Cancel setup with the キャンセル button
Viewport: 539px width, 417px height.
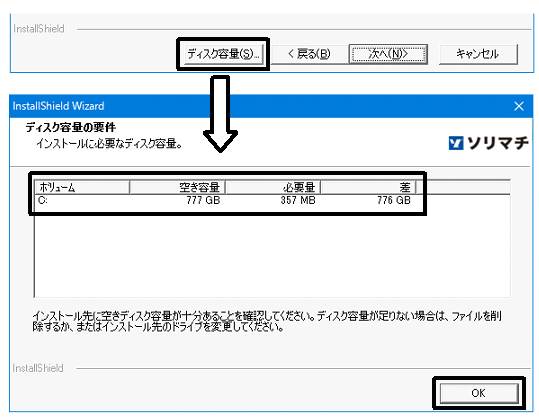click(x=478, y=54)
